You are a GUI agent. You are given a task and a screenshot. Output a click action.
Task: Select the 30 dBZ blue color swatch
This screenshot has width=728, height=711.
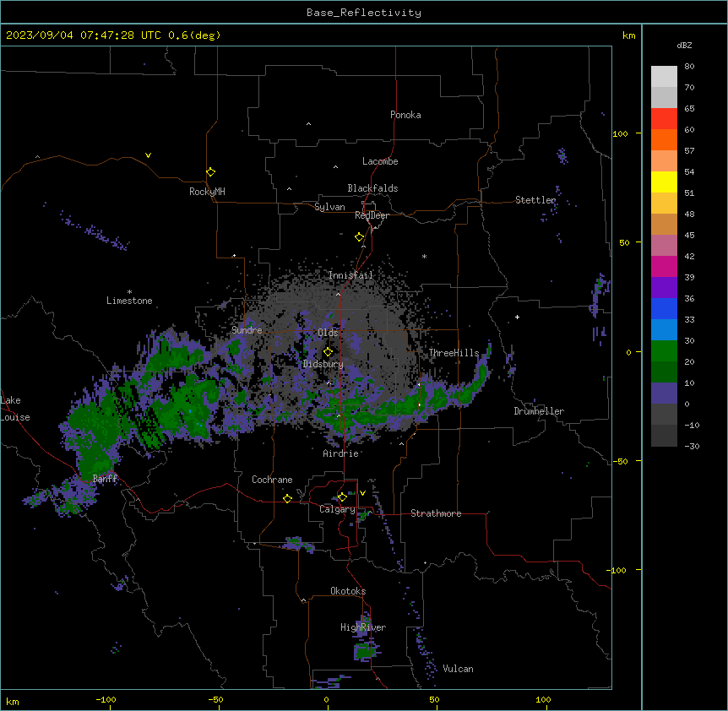(x=664, y=330)
